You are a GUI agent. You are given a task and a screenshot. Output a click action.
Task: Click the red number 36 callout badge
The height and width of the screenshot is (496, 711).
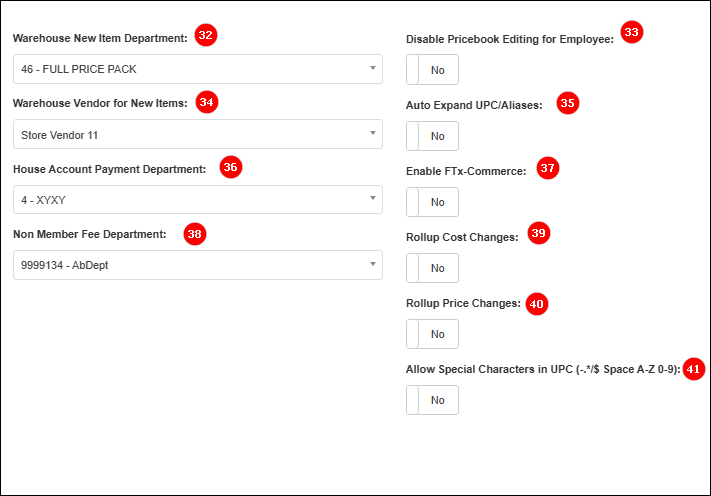pyautogui.click(x=230, y=168)
